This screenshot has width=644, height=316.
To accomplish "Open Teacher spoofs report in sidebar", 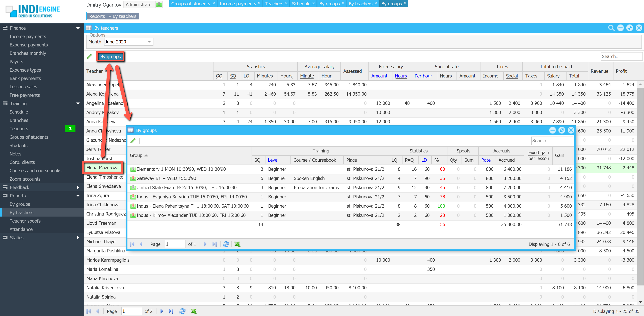I will pyautogui.click(x=25, y=221).
